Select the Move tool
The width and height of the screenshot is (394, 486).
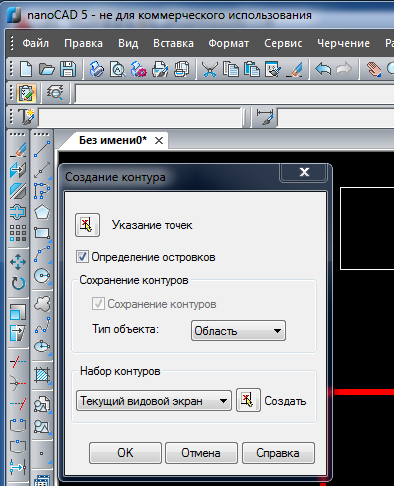(x=18, y=262)
